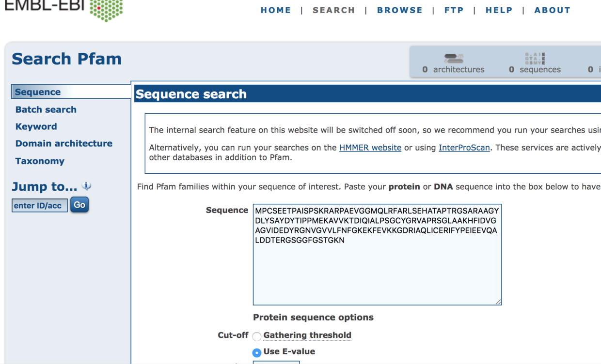
Task: Click inside the Sequence text box
Action: tap(377, 271)
